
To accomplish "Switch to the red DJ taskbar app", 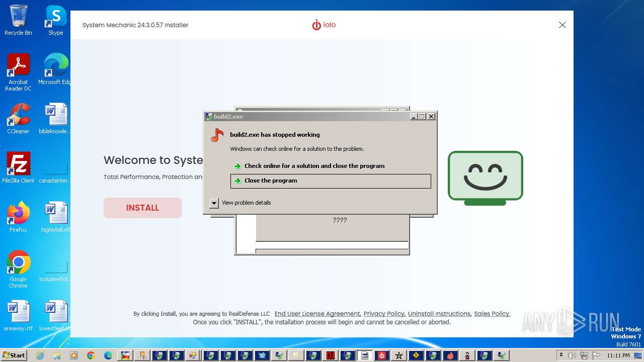I will click(331, 355).
